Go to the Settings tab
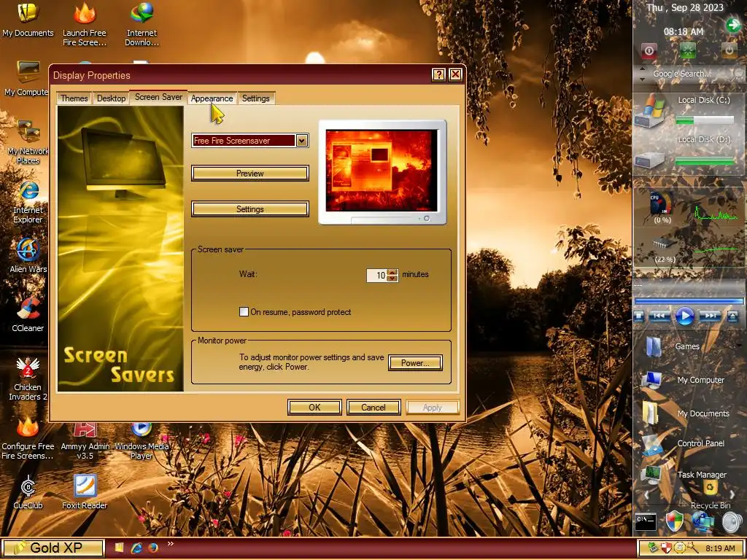The height and width of the screenshot is (560, 747). click(x=256, y=98)
